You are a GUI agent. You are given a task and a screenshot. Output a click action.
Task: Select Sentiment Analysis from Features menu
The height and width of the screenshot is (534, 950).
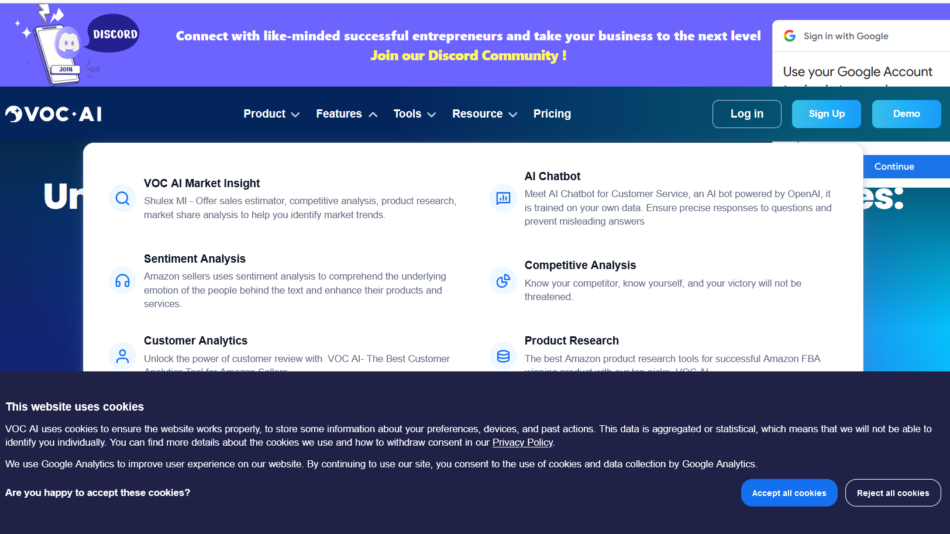coord(195,259)
